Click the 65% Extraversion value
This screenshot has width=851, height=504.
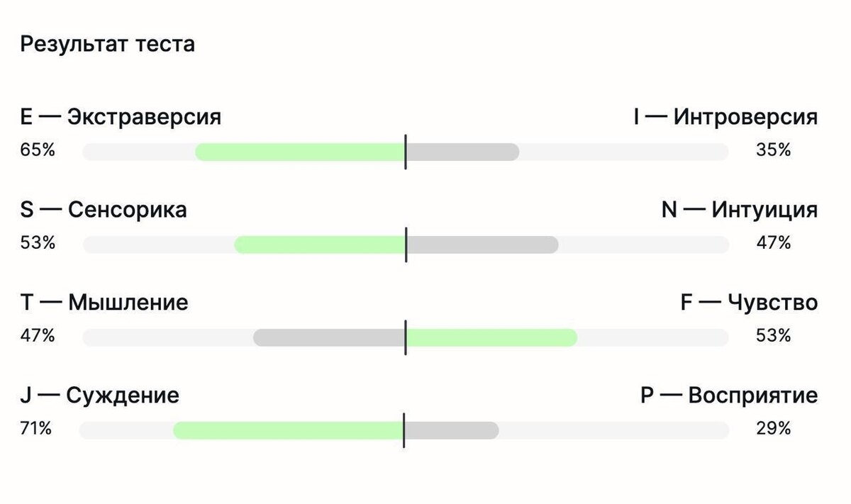click(38, 150)
